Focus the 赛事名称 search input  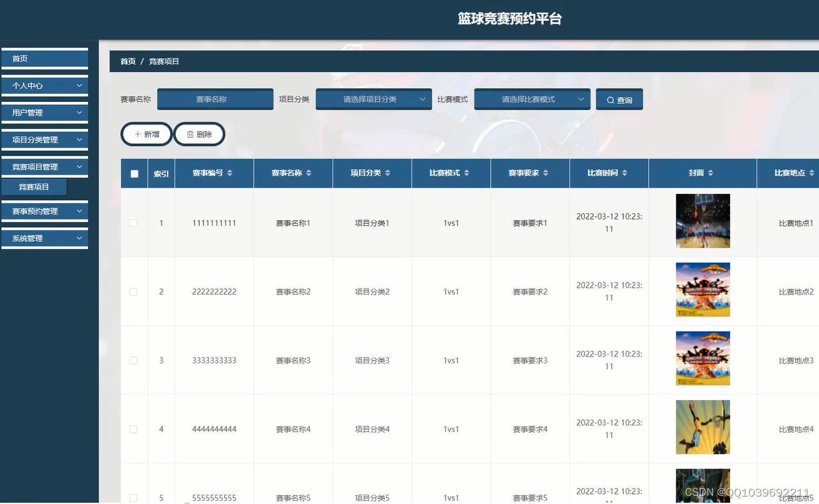pos(215,99)
